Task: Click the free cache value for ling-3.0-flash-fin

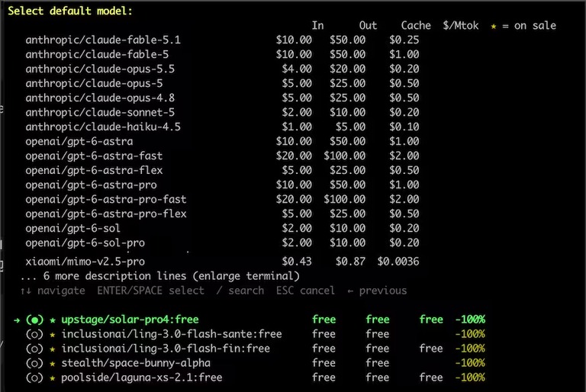Action: tap(431, 349)
